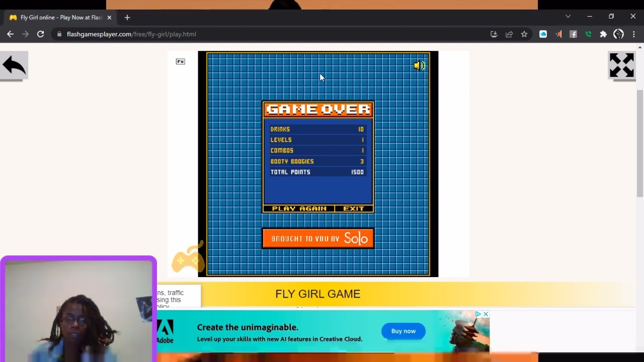Open the orange megaphone extension
This screenshot has height=362, width=644.
[558, 34]
